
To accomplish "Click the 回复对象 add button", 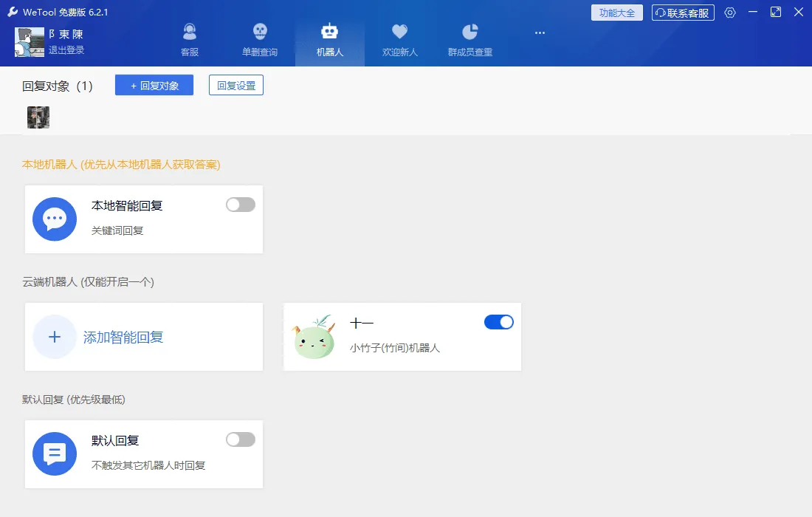I will click(x=154, y=86).
